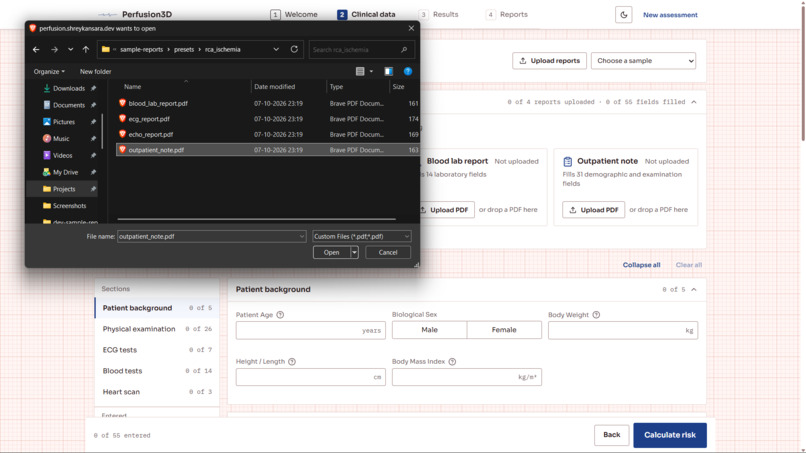
Task: Open view options dropdown arrow
Action: 371,71
